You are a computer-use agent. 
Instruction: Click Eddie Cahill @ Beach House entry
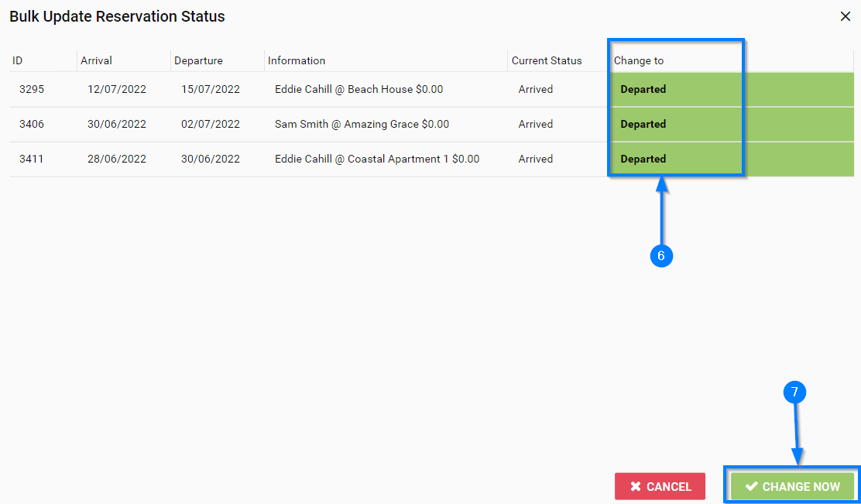pos(358,89)
